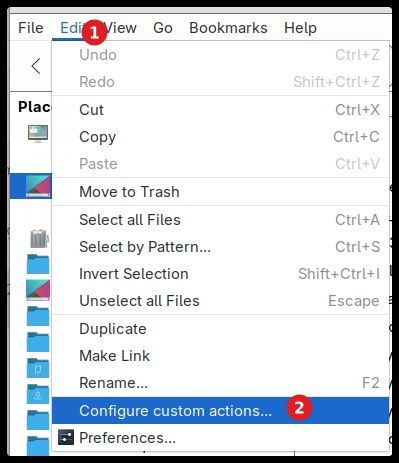This screenshot has width=399, height=463.
Task: Open the Downloads folder icon in sidebar
Action: click(38, 394)
